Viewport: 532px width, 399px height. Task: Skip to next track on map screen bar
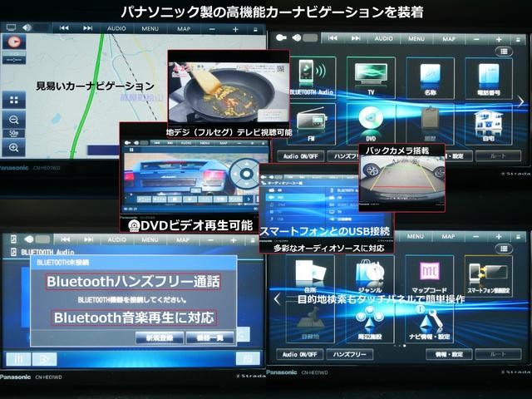click(x=87, y=28)
